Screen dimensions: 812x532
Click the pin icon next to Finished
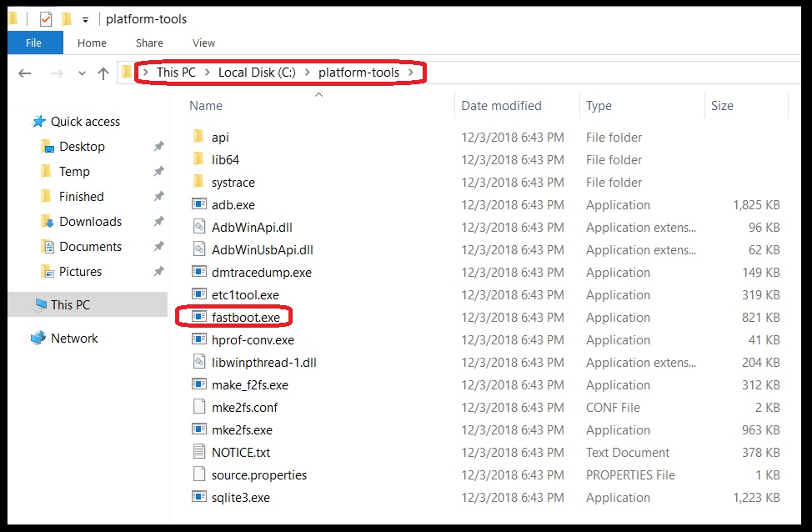[159, 196]
